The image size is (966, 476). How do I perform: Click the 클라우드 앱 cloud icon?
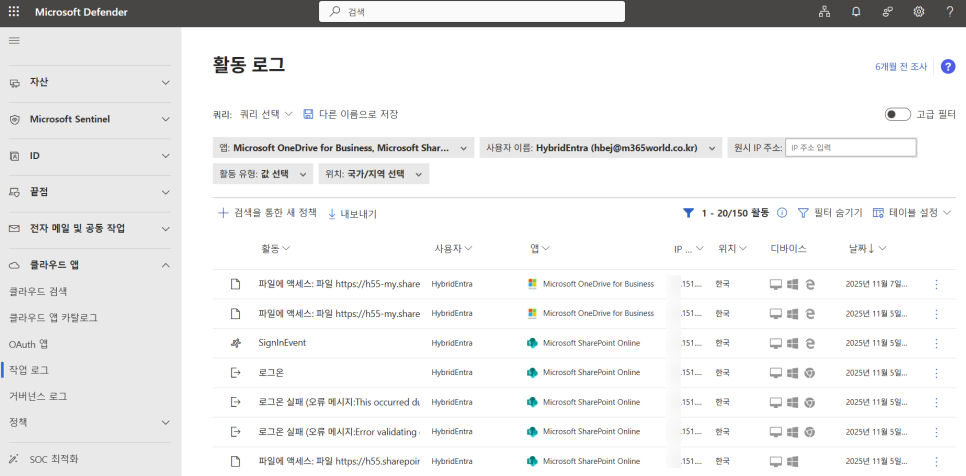(14, 265)
